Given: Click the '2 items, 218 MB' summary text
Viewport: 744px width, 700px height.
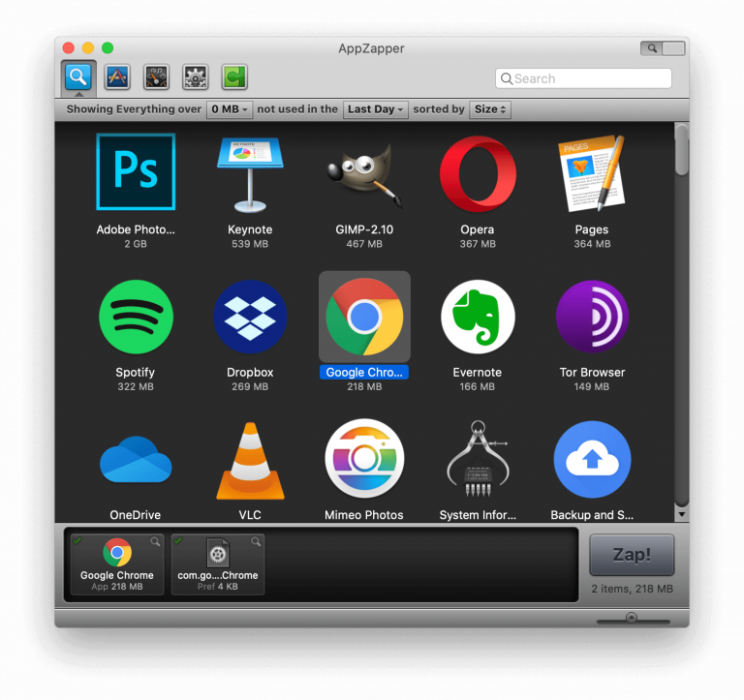Looking at the screenshot, I should click(x=632, y=589).
